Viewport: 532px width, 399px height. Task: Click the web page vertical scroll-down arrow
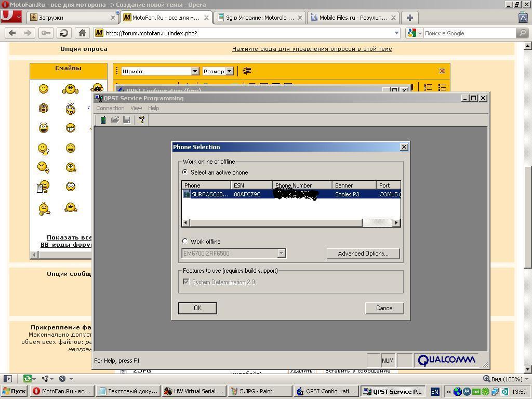tap(528, 369)
